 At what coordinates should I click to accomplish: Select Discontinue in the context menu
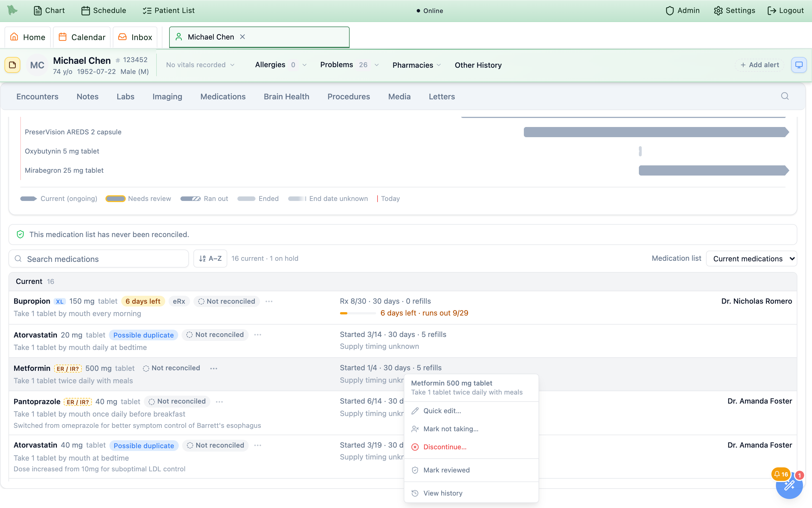471,447
